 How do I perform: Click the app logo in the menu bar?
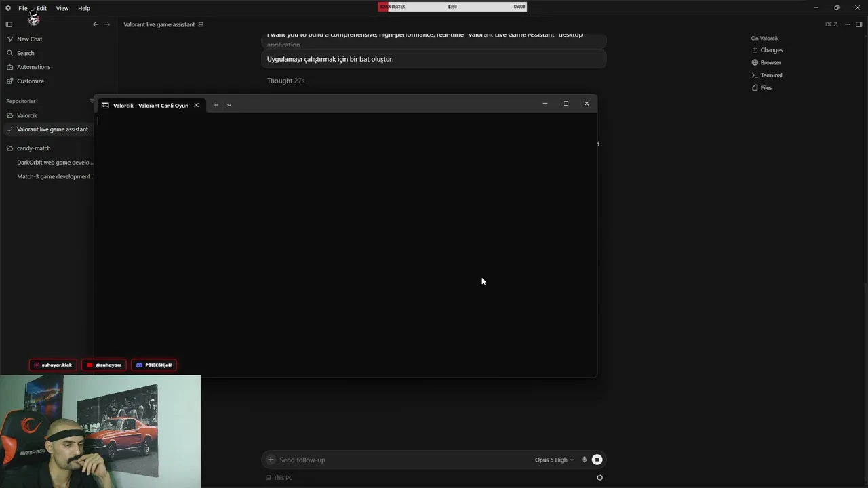coord(8,8)
